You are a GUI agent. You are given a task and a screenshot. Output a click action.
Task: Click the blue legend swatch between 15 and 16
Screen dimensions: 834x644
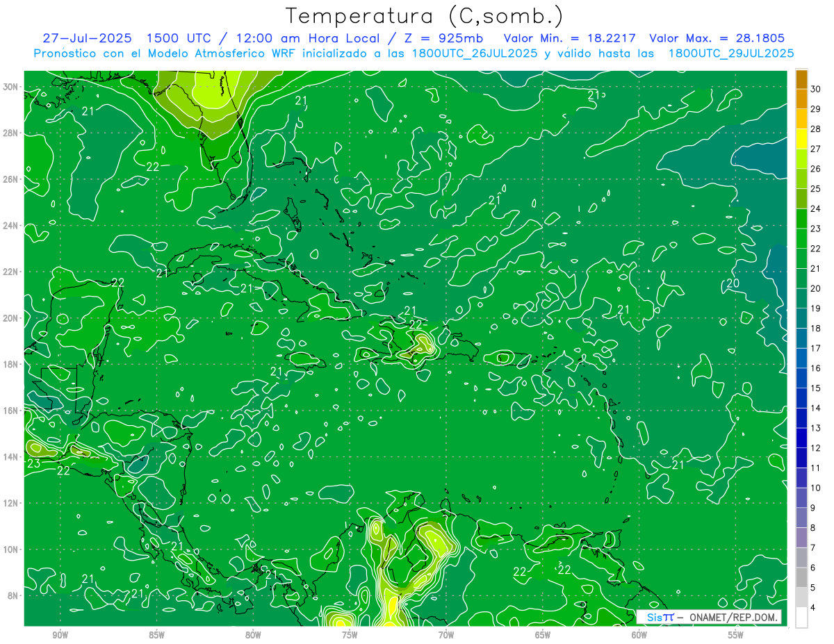click(x=801, y=379)
